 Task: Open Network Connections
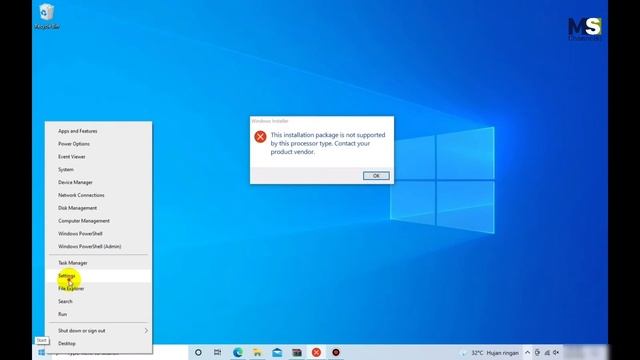(x=98, y=195)
